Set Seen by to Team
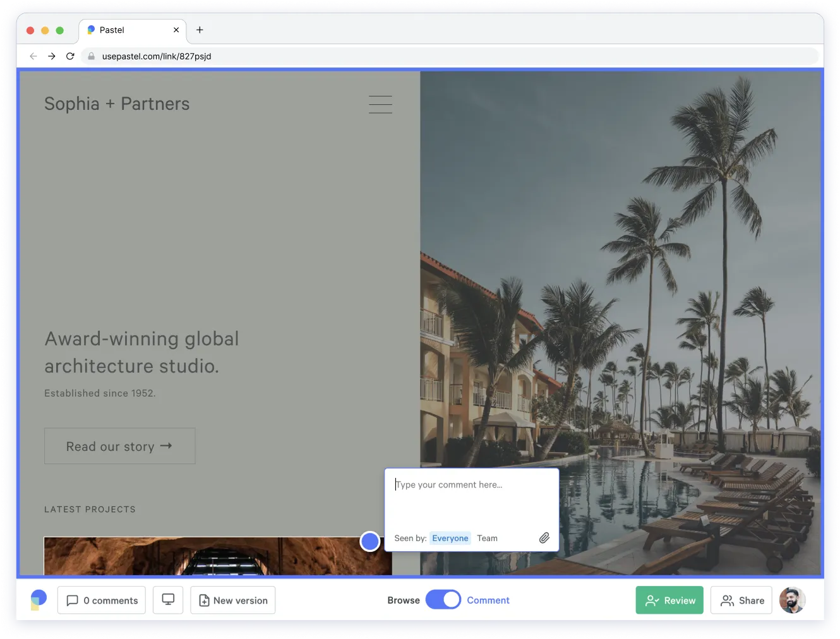 click(487, 539)
